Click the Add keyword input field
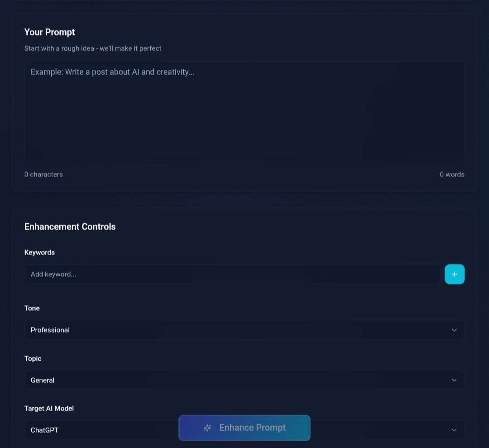The height and width of the screenshot is (448, 489). pos(232,274)
